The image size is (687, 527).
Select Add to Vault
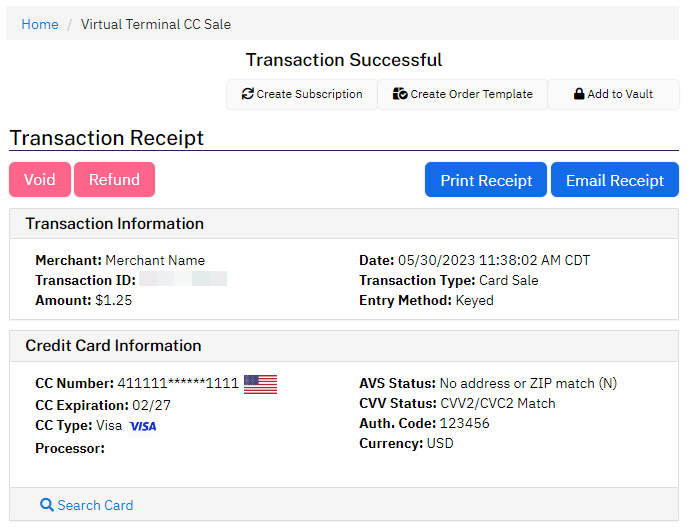click(x=613, y=94)
